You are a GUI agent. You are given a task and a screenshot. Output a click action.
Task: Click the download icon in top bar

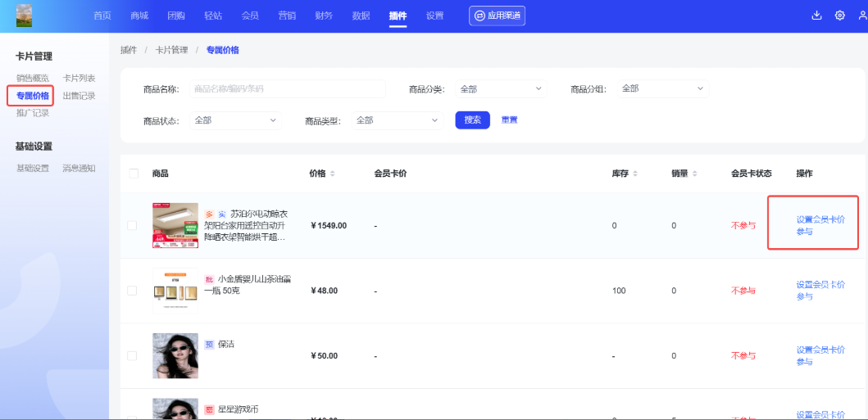(816, 16)
